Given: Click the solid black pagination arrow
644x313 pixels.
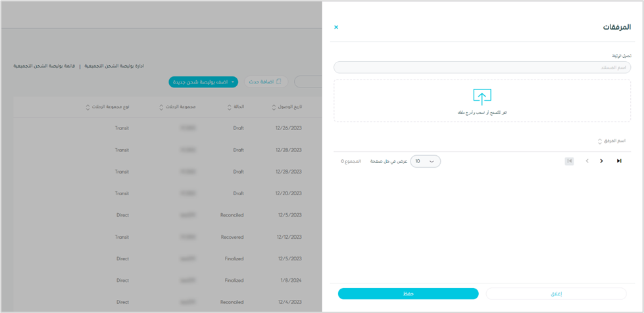Looking at the screenshot, I should pyautogui.click(x=601, y=161).
